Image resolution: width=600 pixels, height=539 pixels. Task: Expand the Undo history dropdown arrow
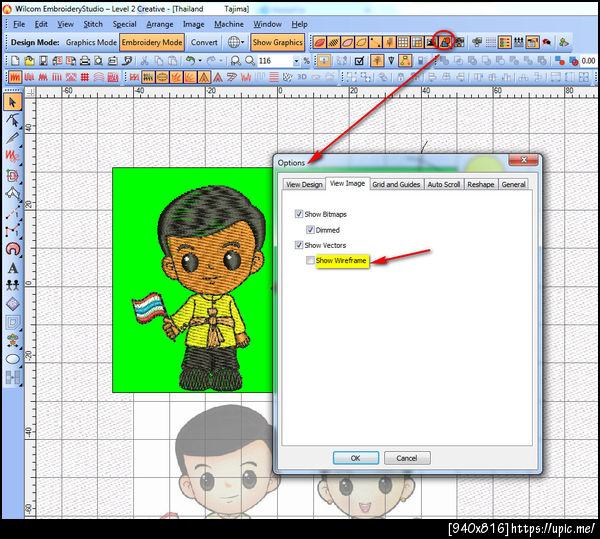(200, 61)
